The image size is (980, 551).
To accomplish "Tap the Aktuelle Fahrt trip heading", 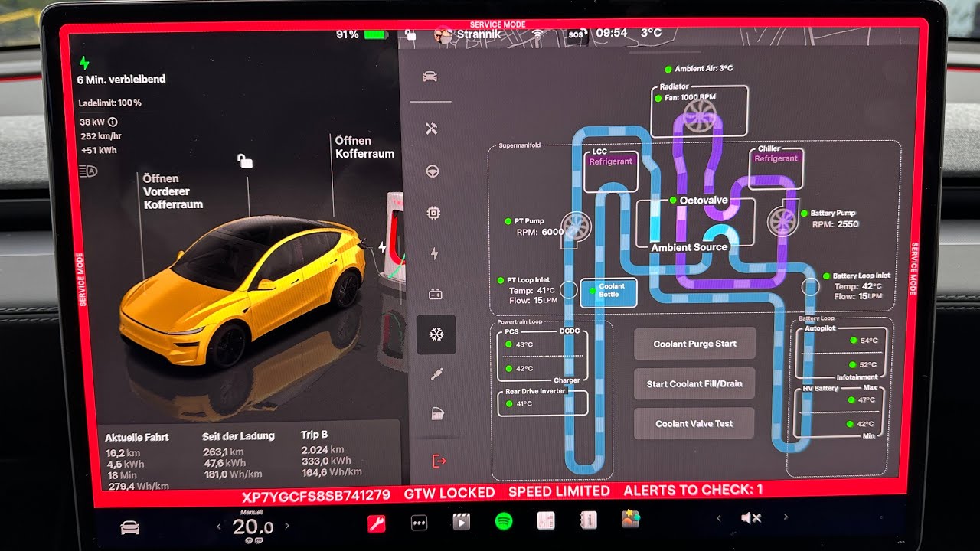I will [x=137, y=437].
